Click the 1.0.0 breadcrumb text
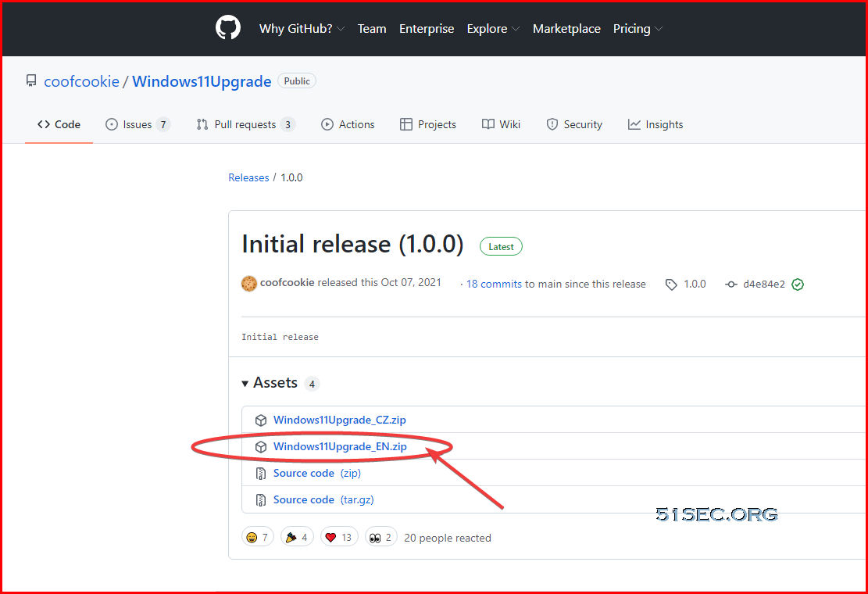This screenshot has height=594, width=868. pos(291,177)
